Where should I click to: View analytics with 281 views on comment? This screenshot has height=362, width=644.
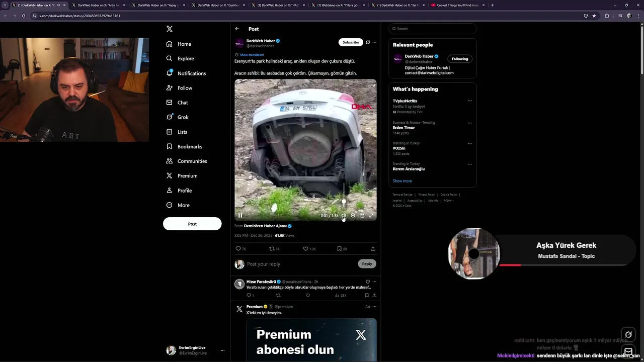click(x=341, y=295)
